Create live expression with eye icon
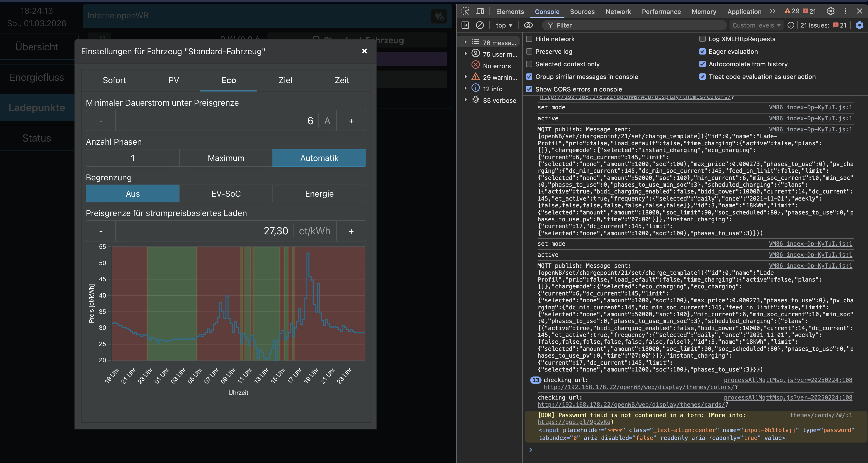 coord(528,25)
